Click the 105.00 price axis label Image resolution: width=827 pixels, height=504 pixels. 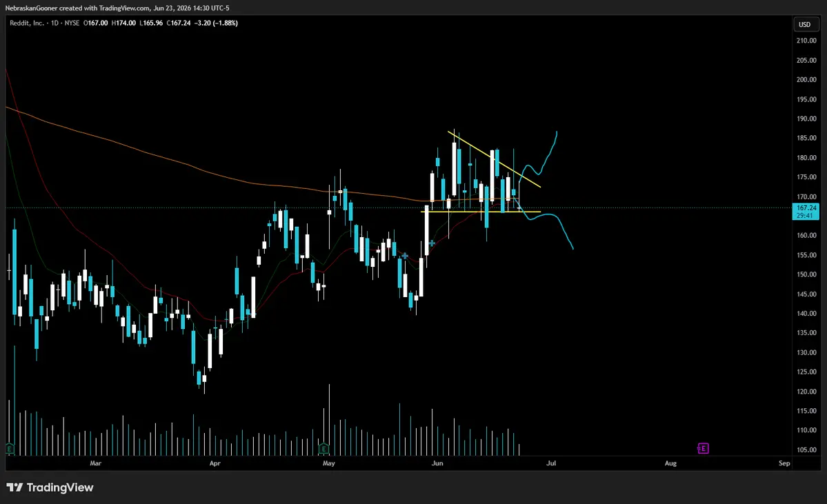(806, 450)
